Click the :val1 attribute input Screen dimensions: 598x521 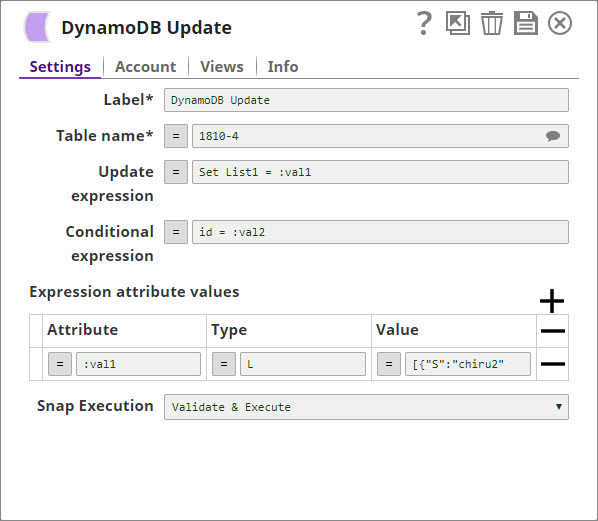138,364
